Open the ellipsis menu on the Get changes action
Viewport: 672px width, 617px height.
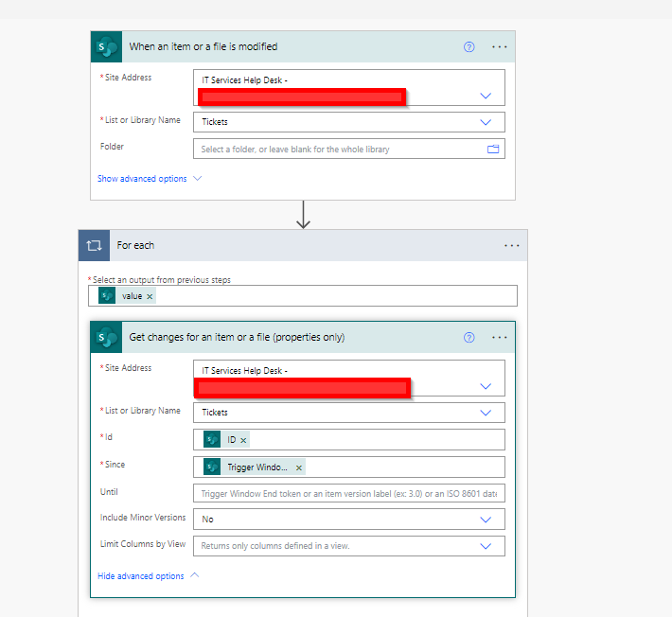point(500,337)
